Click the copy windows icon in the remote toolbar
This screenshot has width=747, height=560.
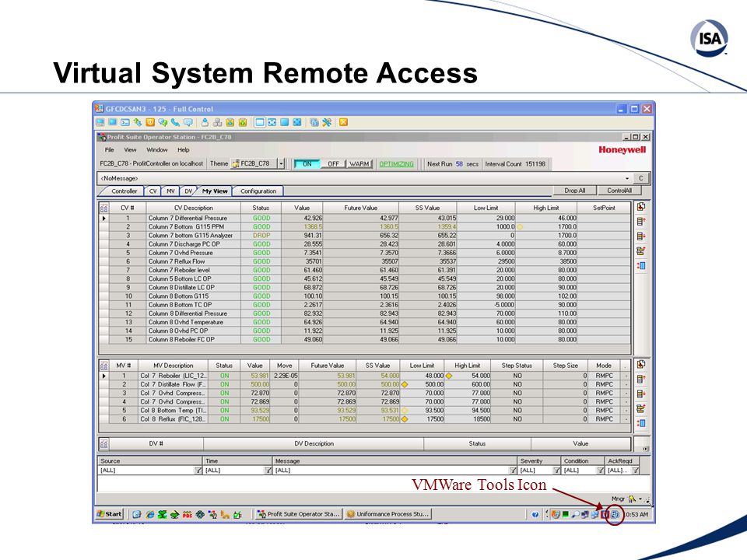pos(314,122)
